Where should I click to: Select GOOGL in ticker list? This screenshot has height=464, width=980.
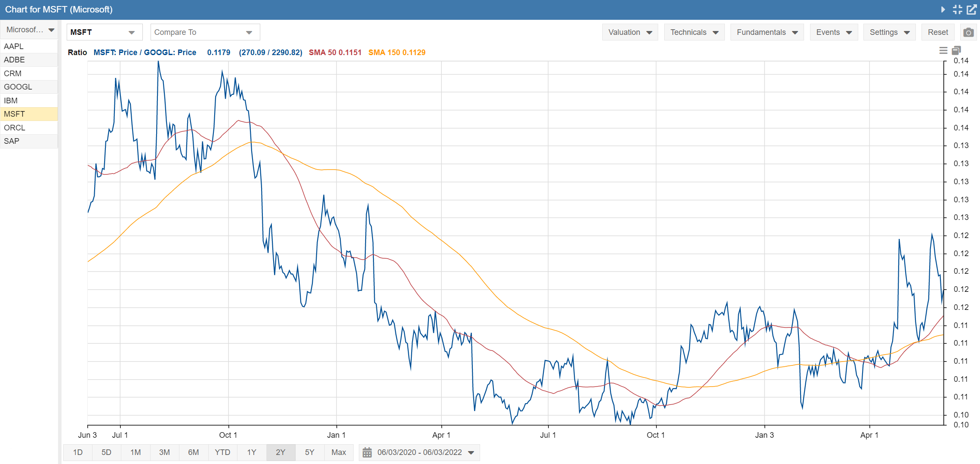[x=29, y=87]
